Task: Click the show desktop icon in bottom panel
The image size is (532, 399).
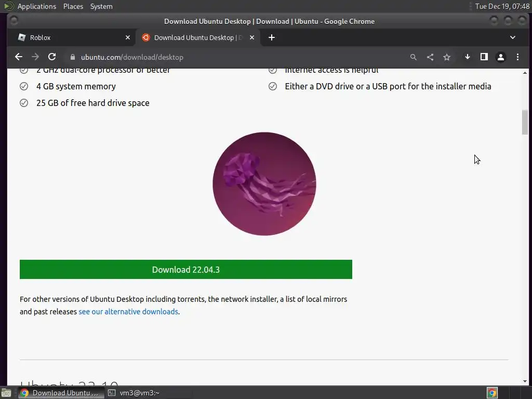Action: [6, 393]
